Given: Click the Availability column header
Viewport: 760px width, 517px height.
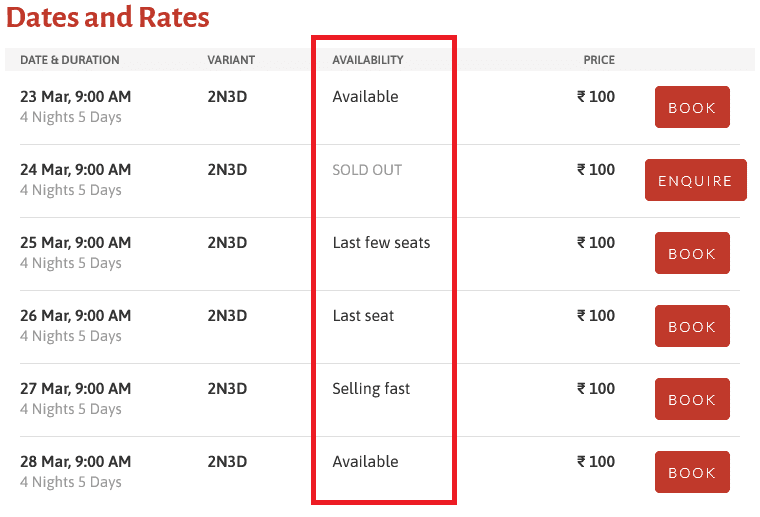Looking at the screenshot, I should click(x=368, y=60).
